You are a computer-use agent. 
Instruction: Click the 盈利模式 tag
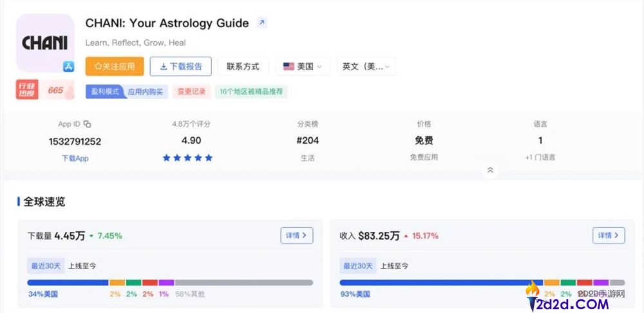pyautogui.click(x=105, y=91)
